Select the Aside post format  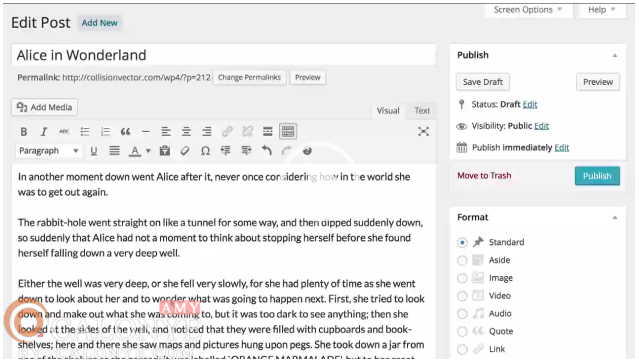462,260
